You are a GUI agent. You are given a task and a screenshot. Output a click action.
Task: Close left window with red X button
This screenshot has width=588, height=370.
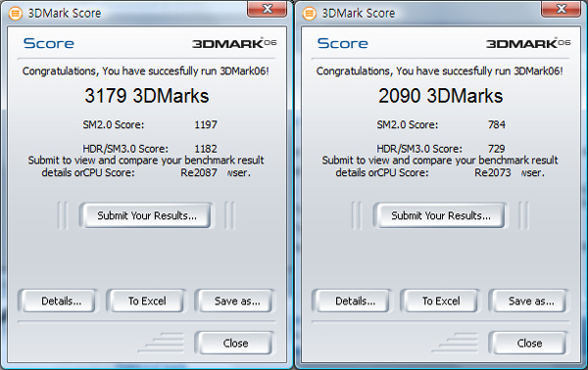(267, 9)
